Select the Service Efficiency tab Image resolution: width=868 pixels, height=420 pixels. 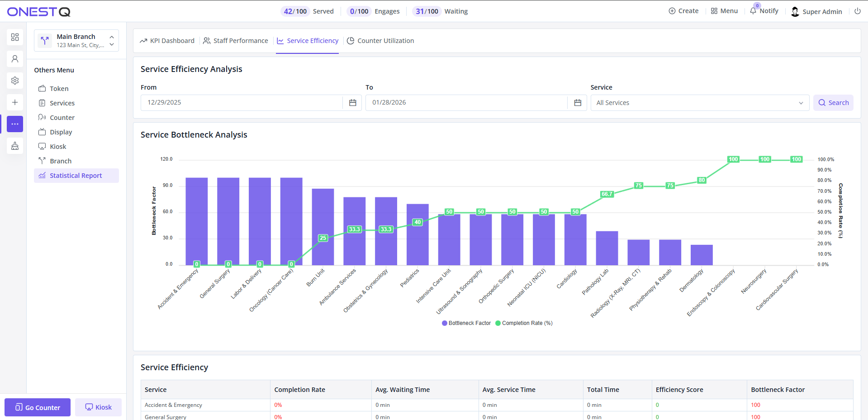click(x=308, y=41)
